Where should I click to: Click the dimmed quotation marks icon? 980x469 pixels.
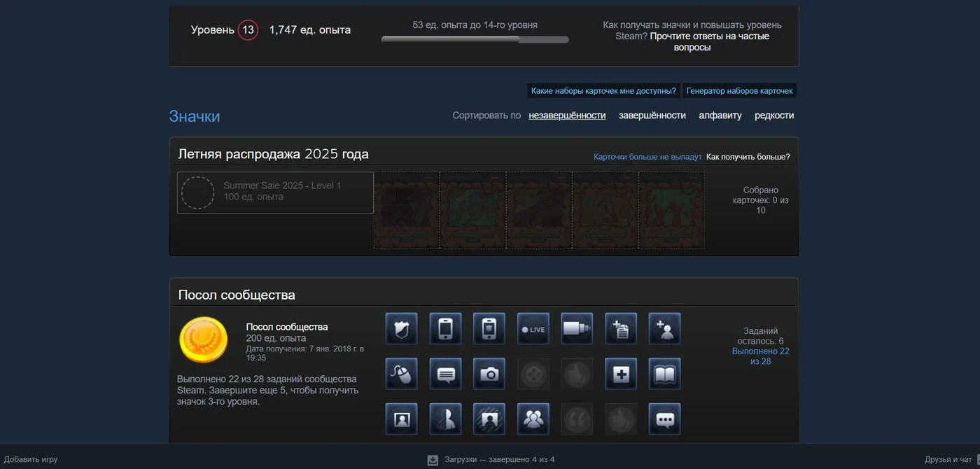click(x=577, y=419)
